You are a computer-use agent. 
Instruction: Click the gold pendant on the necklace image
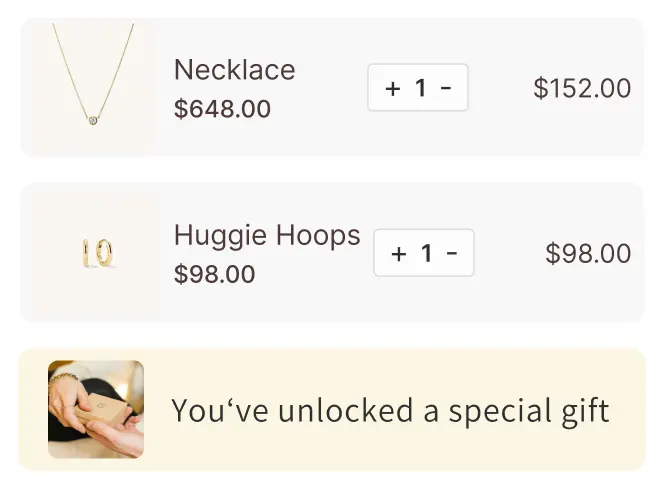[93, 121]
